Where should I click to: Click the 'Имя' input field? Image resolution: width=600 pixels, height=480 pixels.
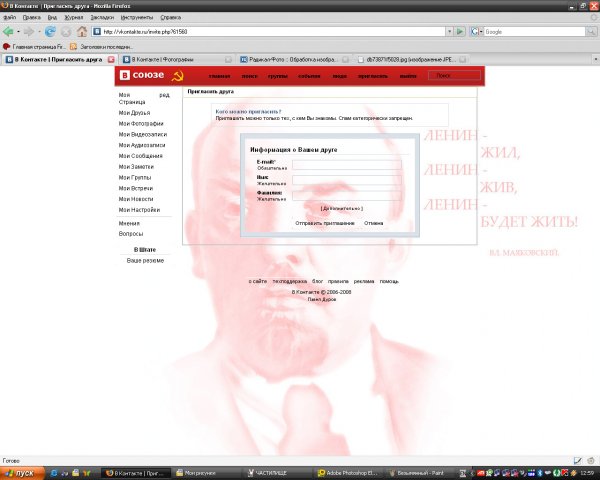[347, 180]
